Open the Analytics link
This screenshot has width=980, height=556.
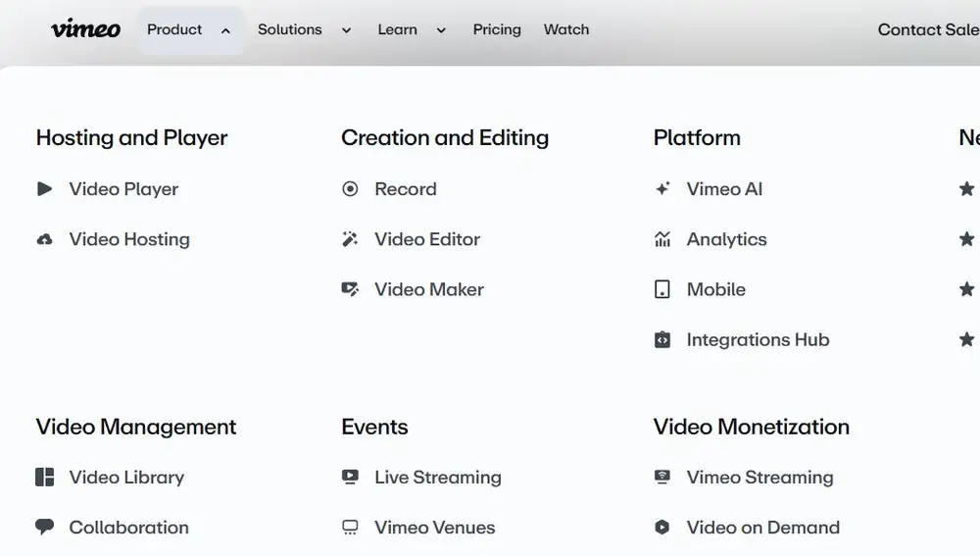click(x=727, y=239)
